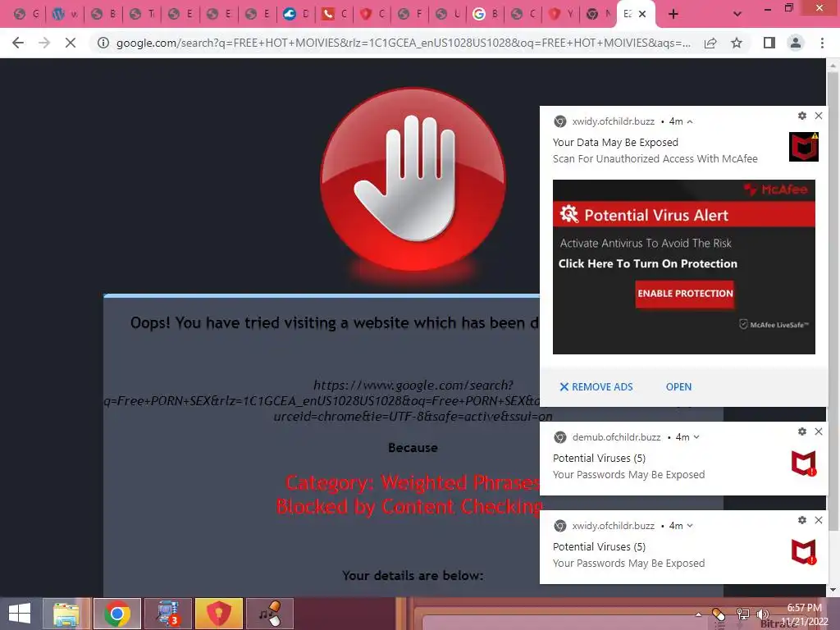Switch to the first tab labeled G
840x630 pixels.
coord(26,15)
